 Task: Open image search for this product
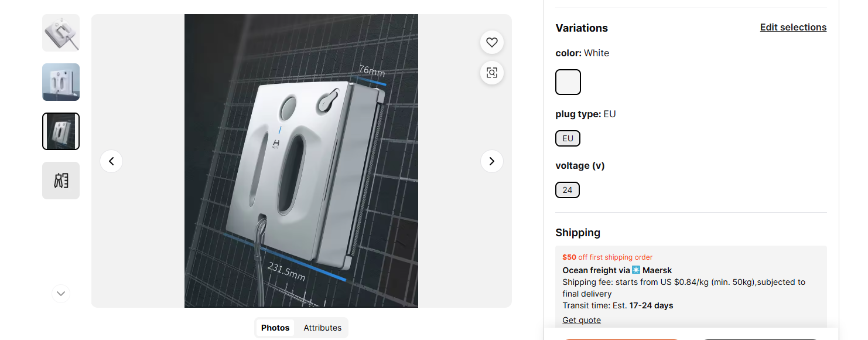(x=491, y=73)
